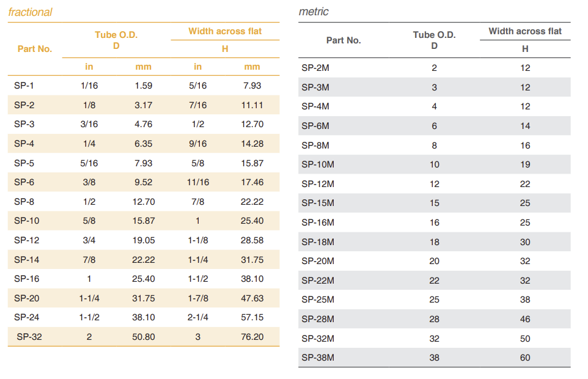Image resolution: width=588 pixels, height=379 pixels.
Task: Click the SP-38M part number cell
Action: (x=318, y=358)
